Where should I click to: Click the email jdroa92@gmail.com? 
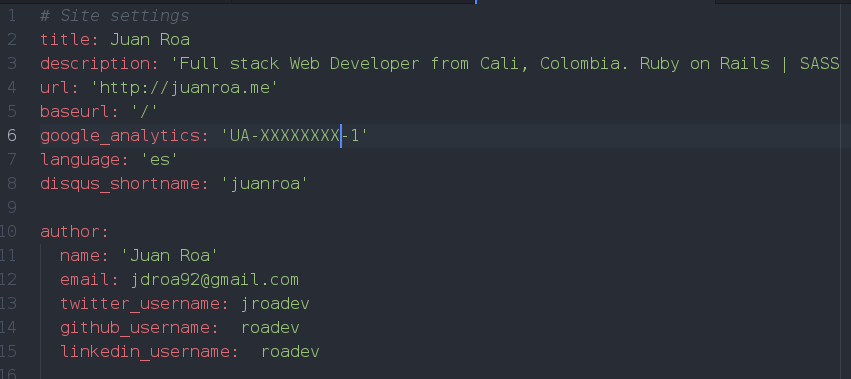(x=214, y=280)
